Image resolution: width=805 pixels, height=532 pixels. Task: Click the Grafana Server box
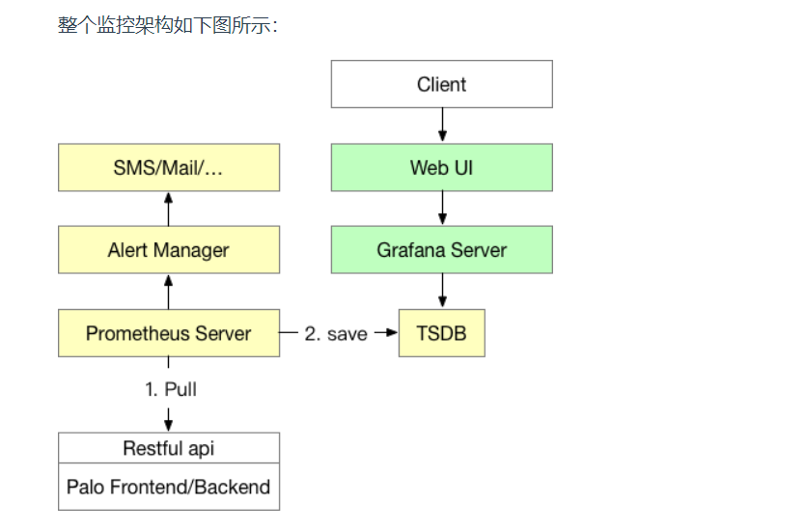click(x=441, y=249)
